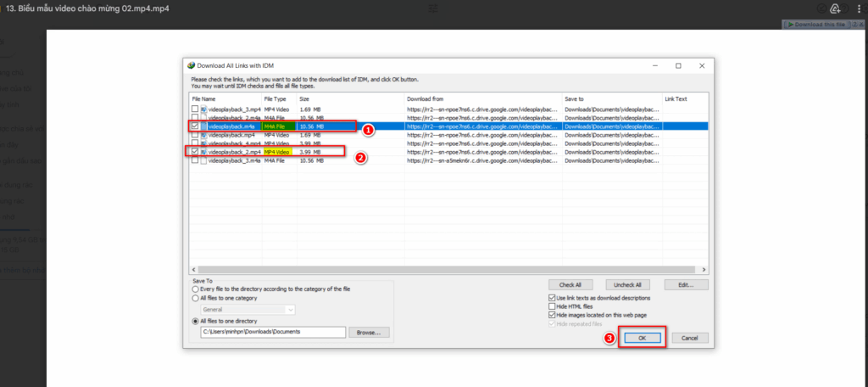This screenshot has height=387, width=868.
Task: Select the videoplayback.mp4 file name
Action: 231,135
